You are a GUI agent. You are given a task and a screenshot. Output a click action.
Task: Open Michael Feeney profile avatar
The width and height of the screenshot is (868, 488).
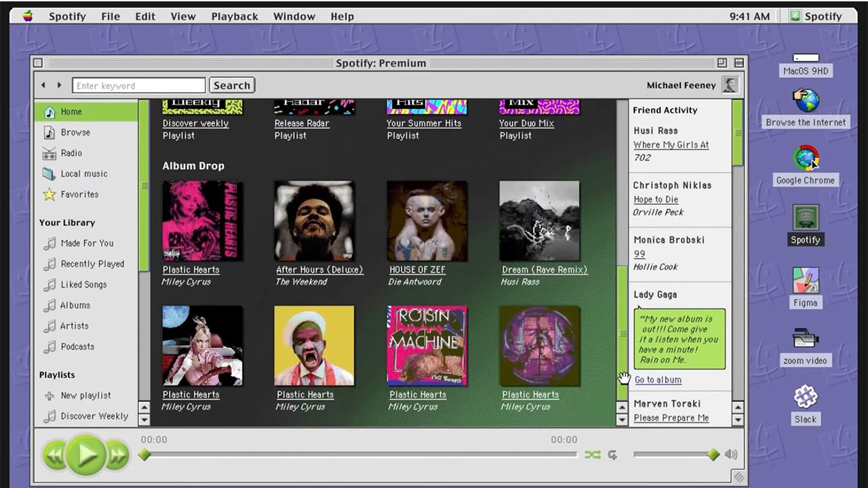pos(730,85)
